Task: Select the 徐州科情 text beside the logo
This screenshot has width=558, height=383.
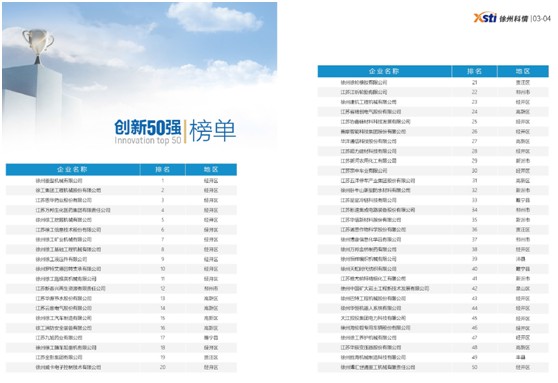Action: click(x=514, y=19)
